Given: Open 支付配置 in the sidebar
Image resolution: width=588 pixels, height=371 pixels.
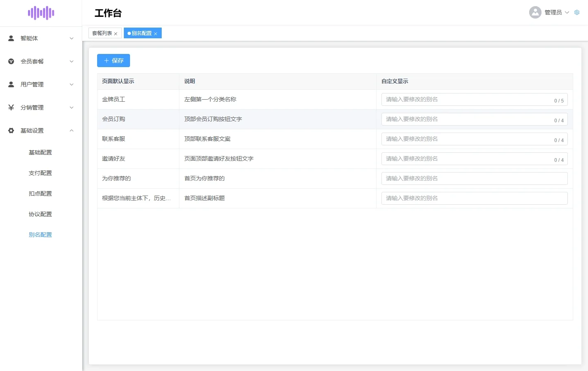Looking at the screenshot, I should pos(40,173).
